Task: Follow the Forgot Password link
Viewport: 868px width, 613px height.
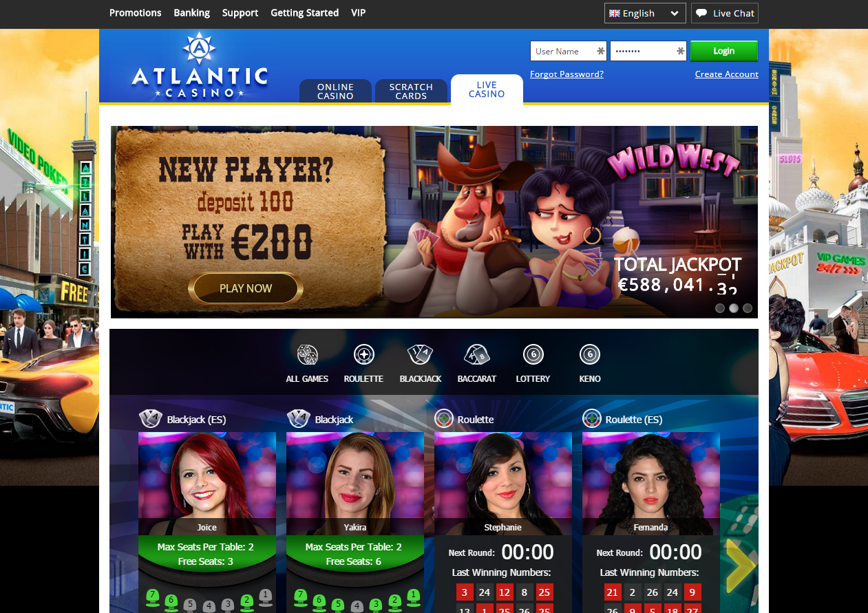Action: 567,74
